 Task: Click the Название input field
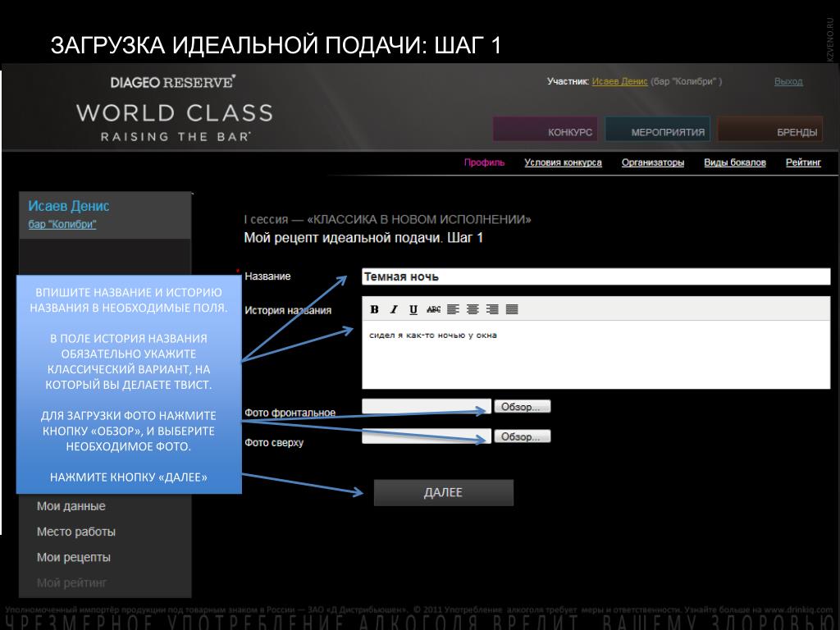pyautogui.click(x=596, y=276)
